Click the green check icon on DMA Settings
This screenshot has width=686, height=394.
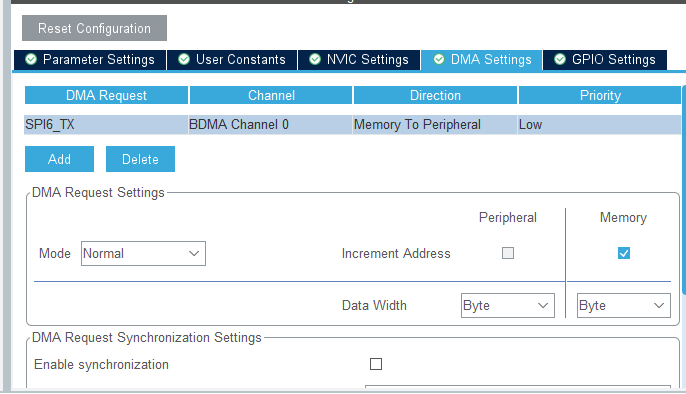tap(439, 59)
